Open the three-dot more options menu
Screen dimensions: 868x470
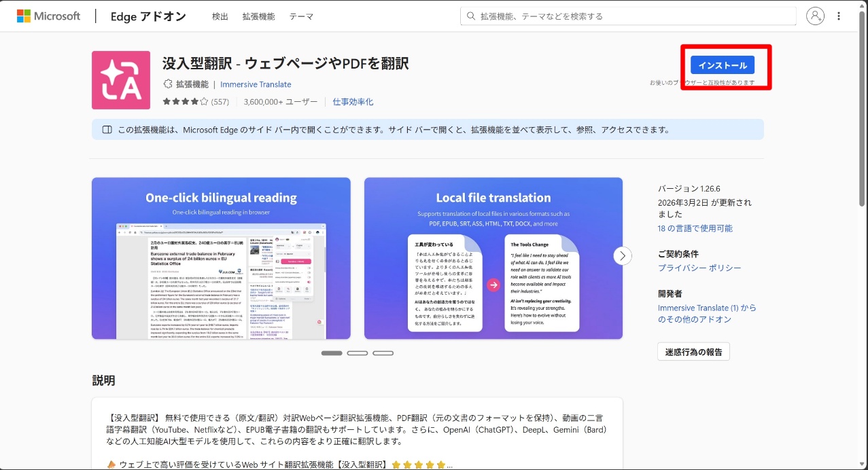coord(840,16)
